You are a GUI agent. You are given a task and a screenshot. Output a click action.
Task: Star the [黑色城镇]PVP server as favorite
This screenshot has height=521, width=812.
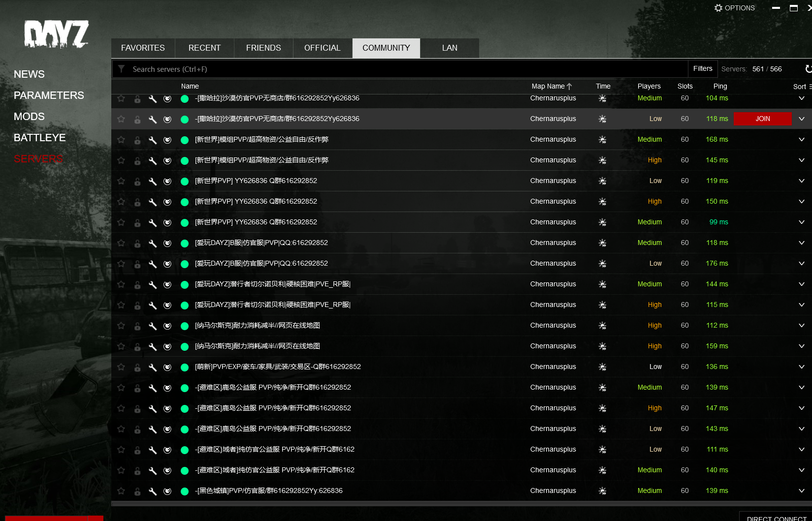(x=121, y=491)
